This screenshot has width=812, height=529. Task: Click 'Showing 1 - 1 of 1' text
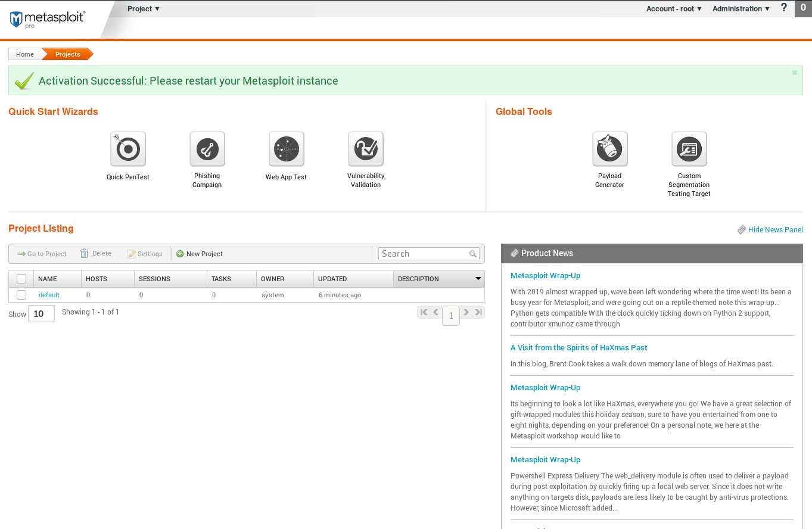pyautogui.click(x=91, y=312)
